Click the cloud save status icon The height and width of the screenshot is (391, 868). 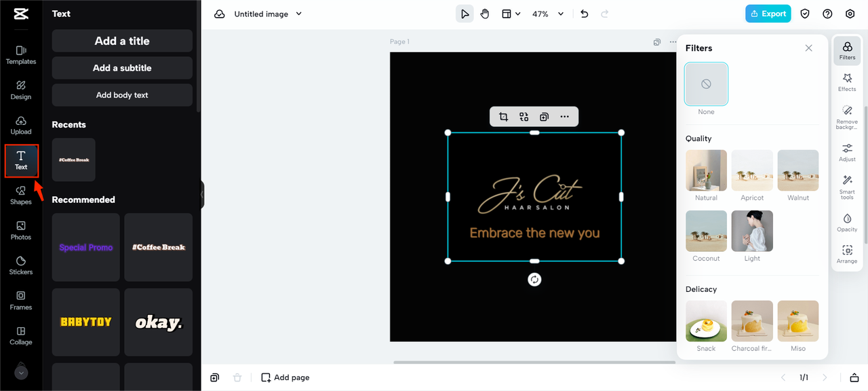click(219, 14)
